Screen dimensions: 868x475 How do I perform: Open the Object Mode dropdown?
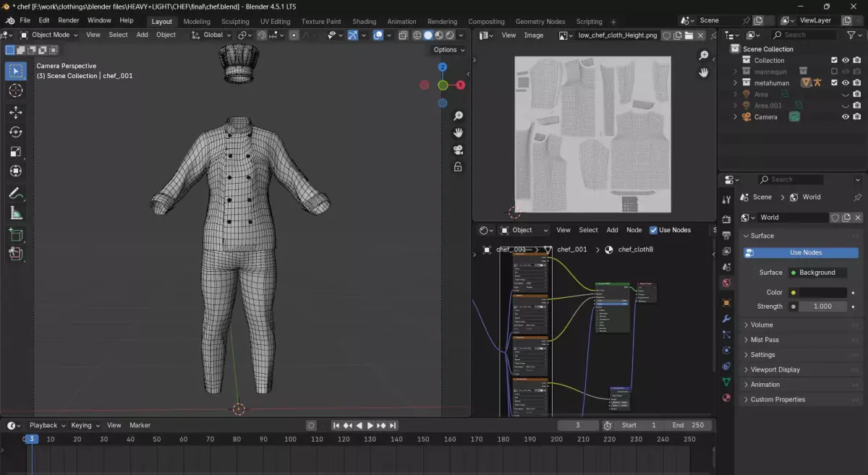coord(49,35)
